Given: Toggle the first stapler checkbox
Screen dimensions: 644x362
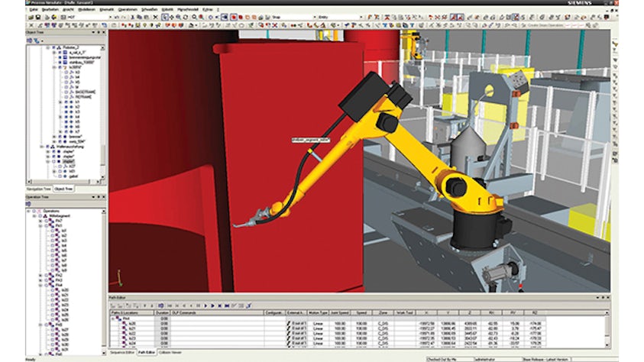Looking at the screenshot, I should point(53,151).
